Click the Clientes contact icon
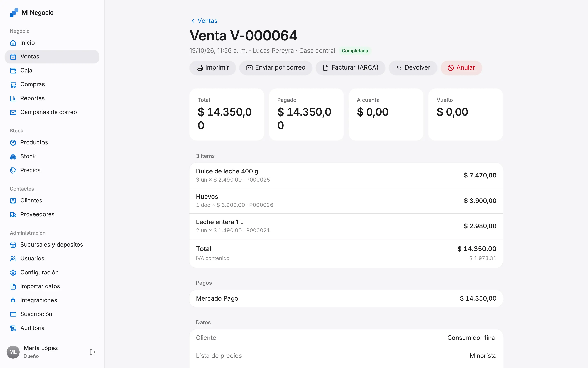 (x=13, y=201)
